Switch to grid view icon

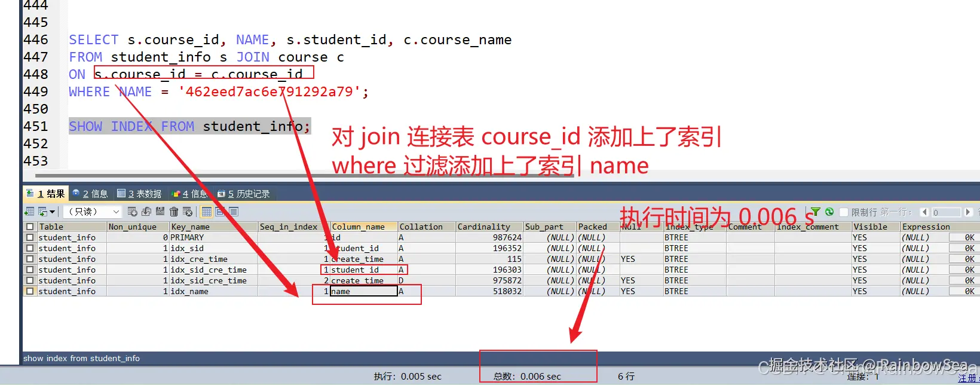pyautogui.click(x=207, y=212)
